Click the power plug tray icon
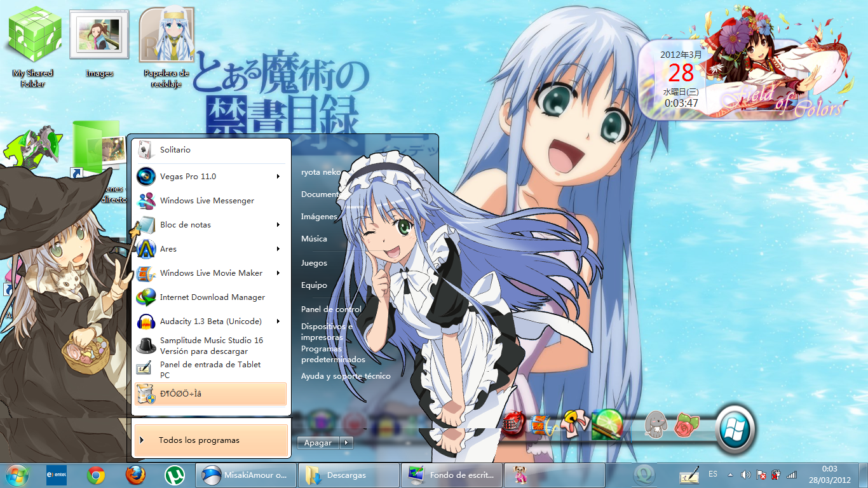 point(776,475)
